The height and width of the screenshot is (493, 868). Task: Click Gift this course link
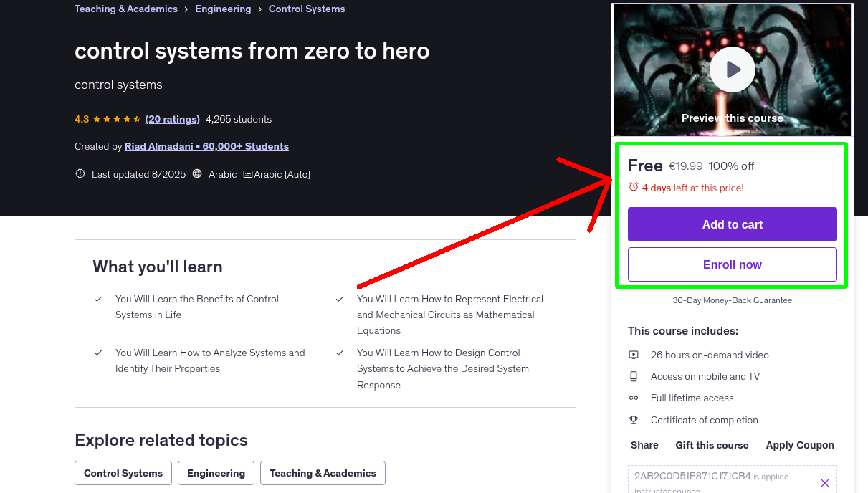click(712, 445)
